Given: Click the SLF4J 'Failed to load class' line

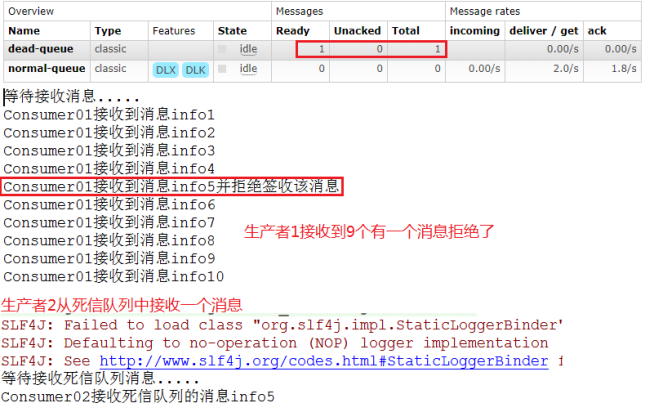Looking at the screenshot, I should tap(282, 325).
